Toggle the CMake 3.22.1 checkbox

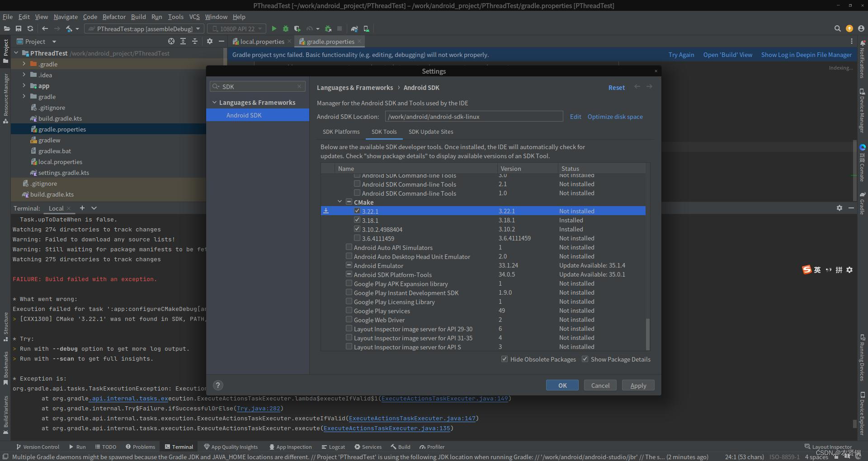click(357, 211)
